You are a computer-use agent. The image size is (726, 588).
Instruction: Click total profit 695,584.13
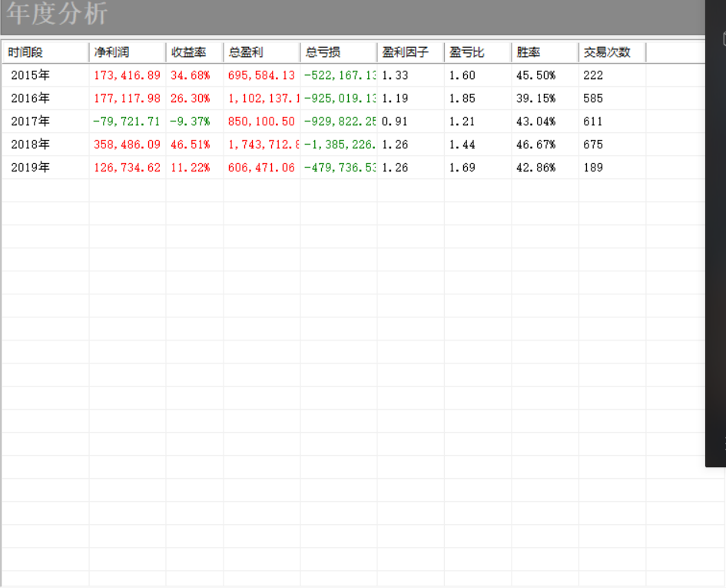pos(262,75)
